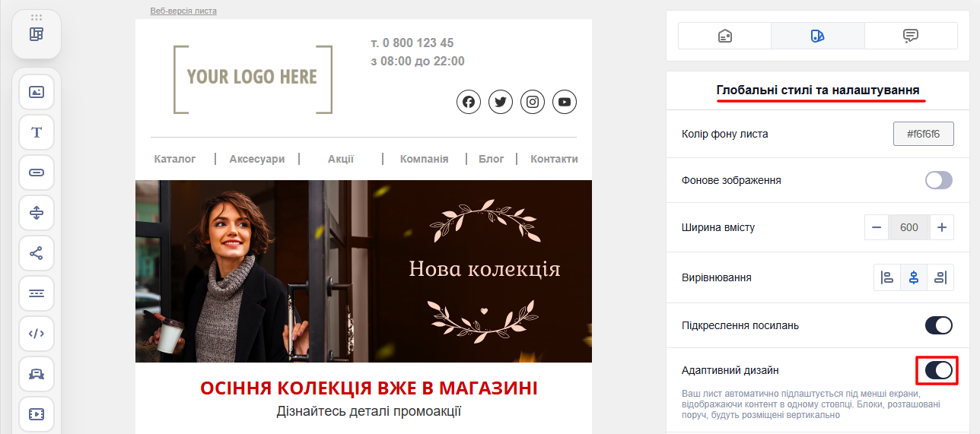Viewport: 980px width, 434px height.
Task: Open the #f6f6f6 background color field
Action: [923, 134]
